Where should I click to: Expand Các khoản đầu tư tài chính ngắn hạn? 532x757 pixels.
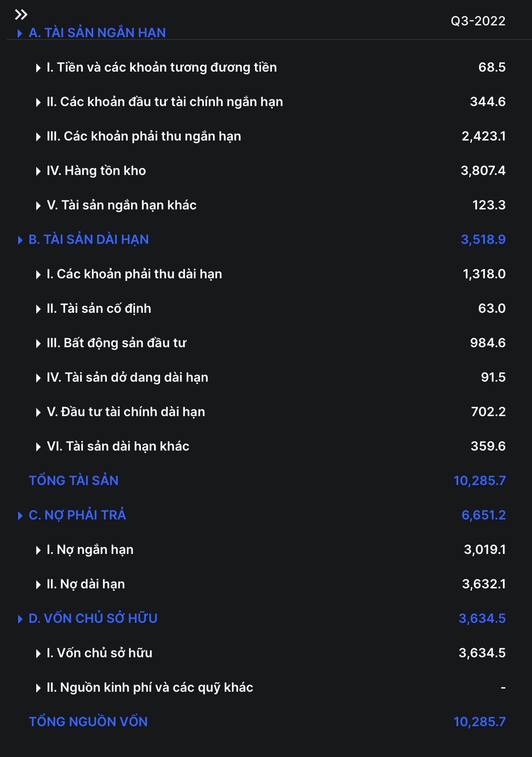point(38,102)
